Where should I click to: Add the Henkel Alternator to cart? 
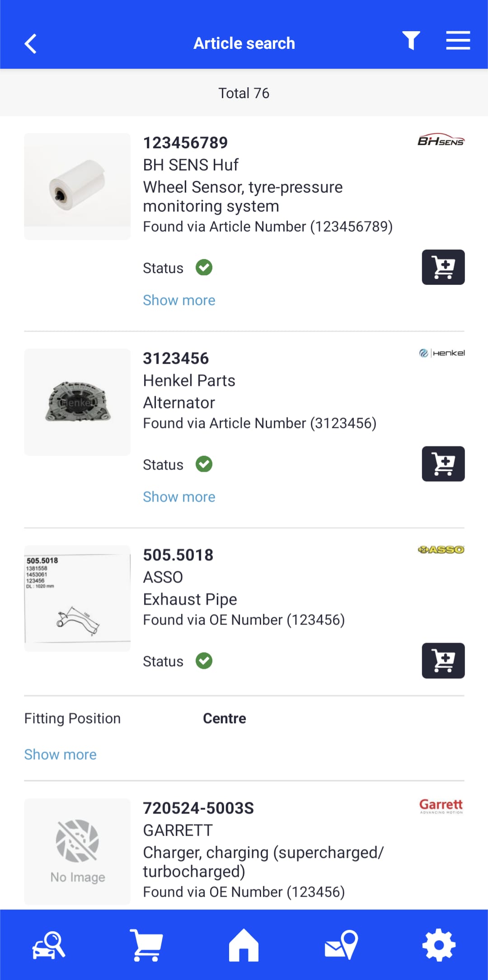tap(443, 464)
